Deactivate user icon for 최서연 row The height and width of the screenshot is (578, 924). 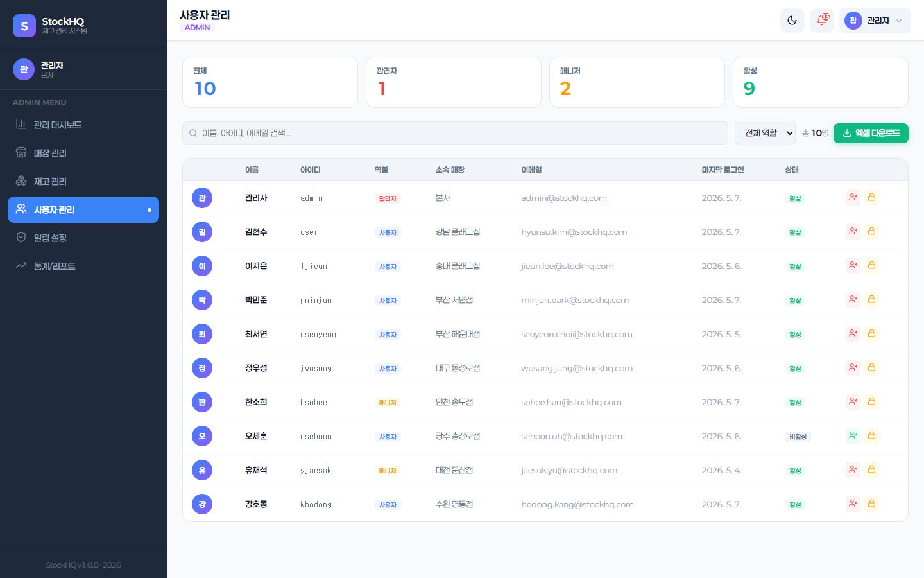click(x=853, y=333)
